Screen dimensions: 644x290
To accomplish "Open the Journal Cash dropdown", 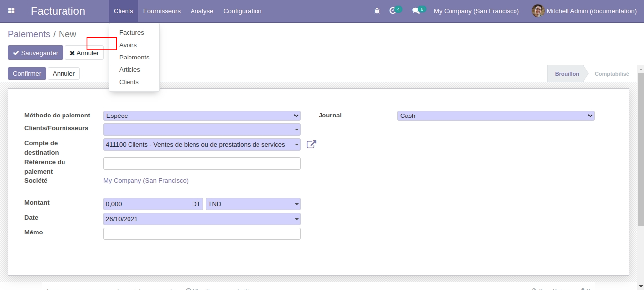I will [496, 116].
